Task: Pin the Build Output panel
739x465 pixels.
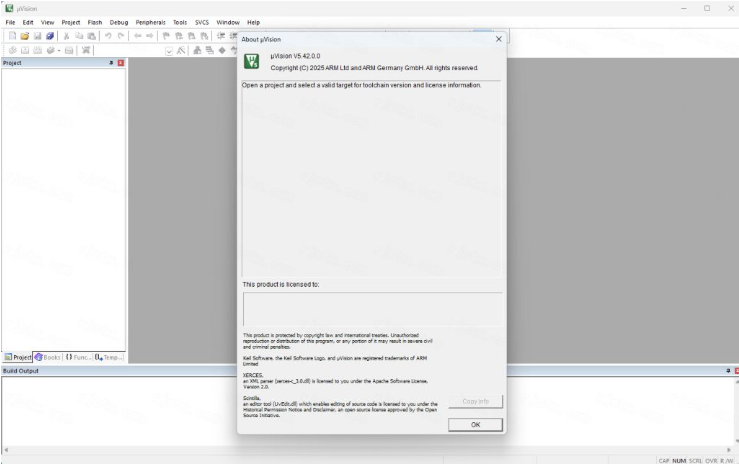Action: point(728,371)
